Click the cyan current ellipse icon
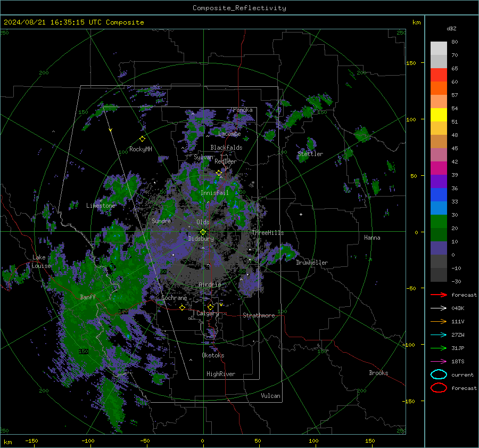479x448 pixels. click(x=439, y=374)
